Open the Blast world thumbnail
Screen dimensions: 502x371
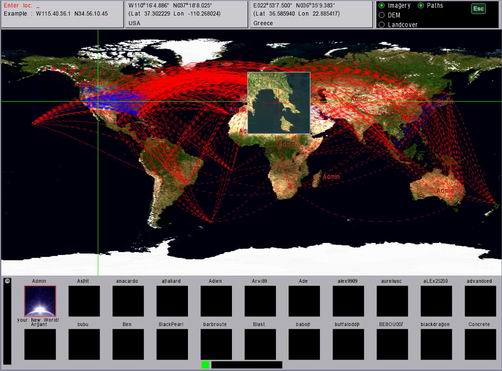click(x=260, y=344)
